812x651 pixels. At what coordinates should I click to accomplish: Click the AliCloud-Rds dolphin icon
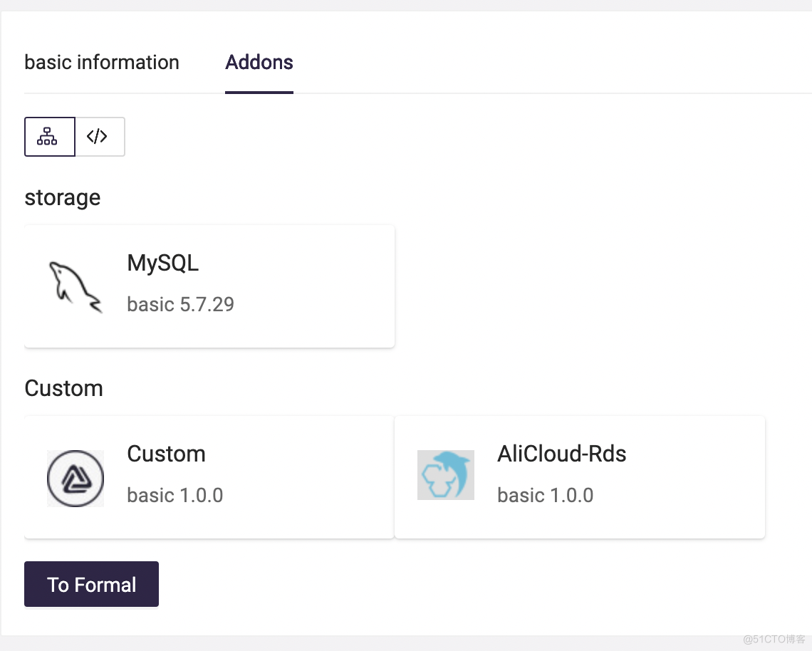tap(445, 475)
